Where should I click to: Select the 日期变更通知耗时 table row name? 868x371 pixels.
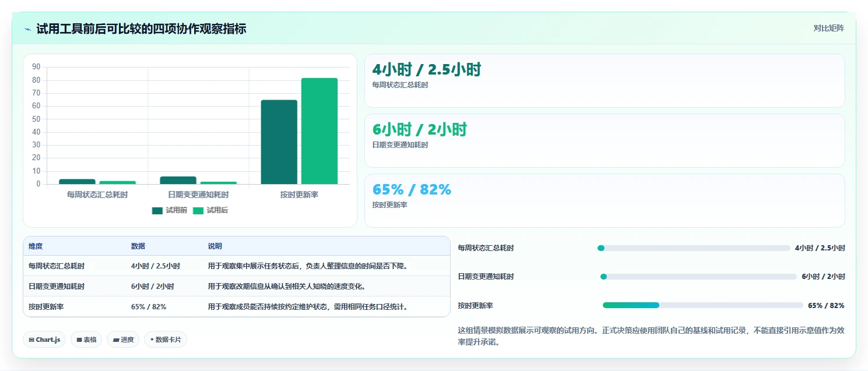(x=57, y=287)
